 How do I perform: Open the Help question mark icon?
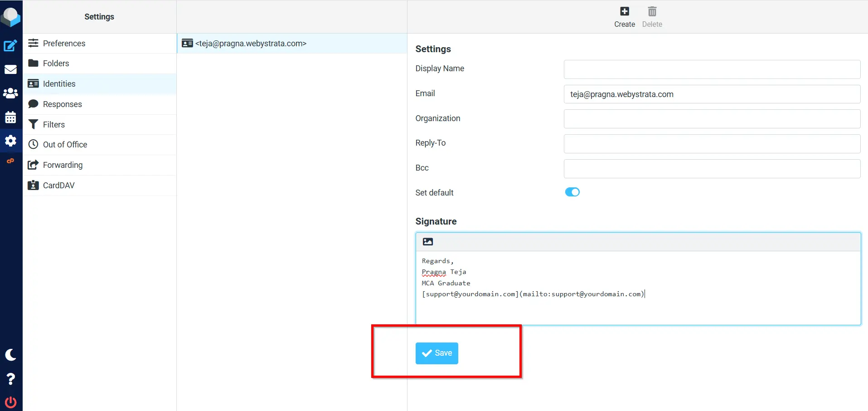(x=11, y=379)
